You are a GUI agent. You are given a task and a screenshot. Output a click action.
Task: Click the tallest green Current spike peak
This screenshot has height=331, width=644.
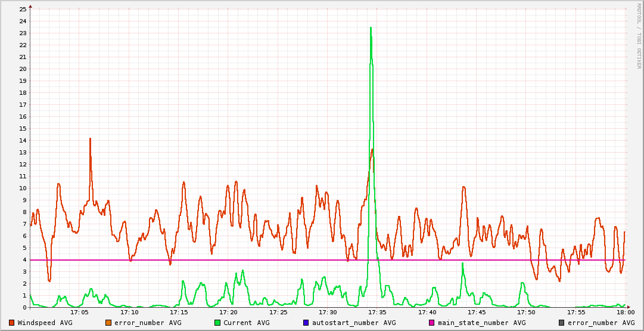(371, 27)
